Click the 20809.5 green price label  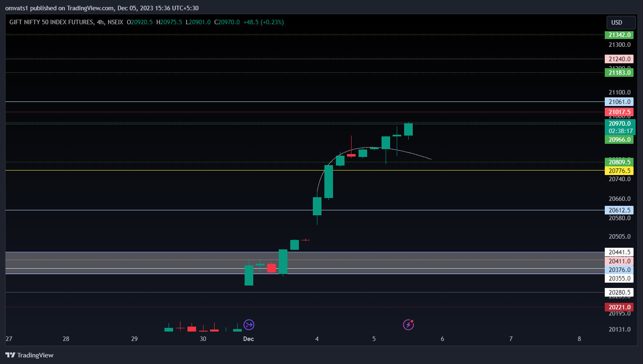619,162
